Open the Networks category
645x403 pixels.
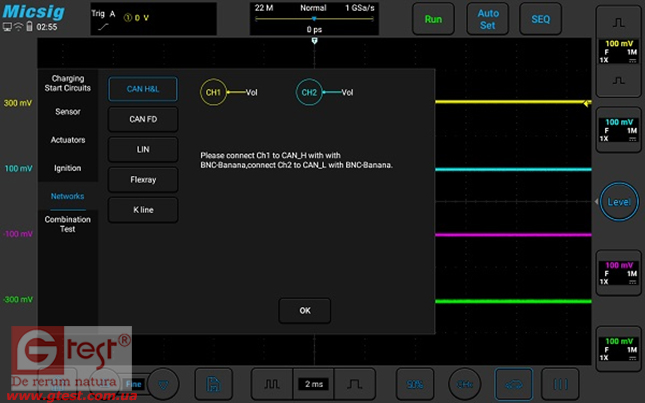click(x=68, y=196)
